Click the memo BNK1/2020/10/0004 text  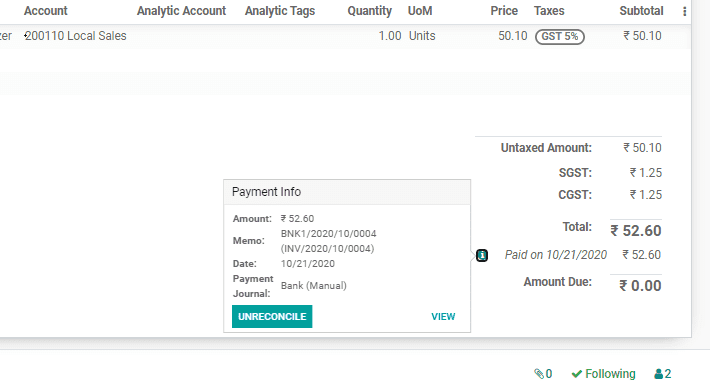[328, 234]
